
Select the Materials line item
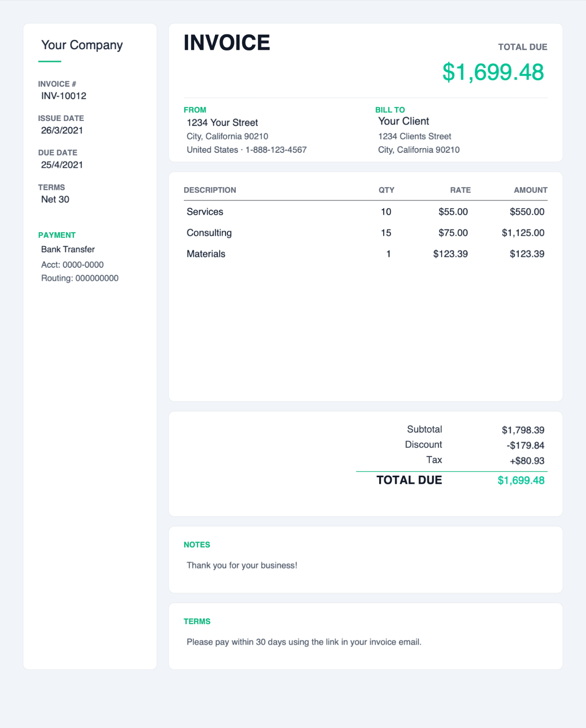[x=206, y=254]
